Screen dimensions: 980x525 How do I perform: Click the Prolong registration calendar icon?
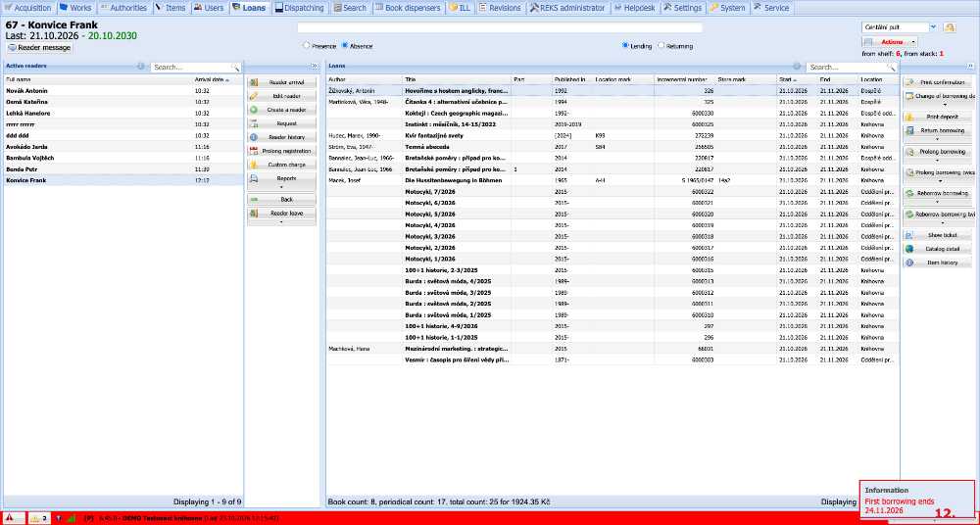click(x=254, y=151)
